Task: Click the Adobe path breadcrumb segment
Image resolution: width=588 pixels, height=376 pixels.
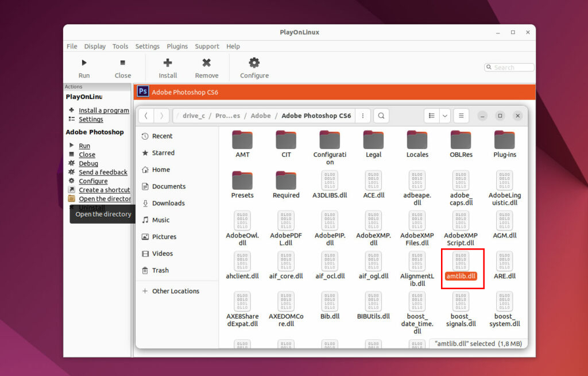Action: tap(261, 116)
